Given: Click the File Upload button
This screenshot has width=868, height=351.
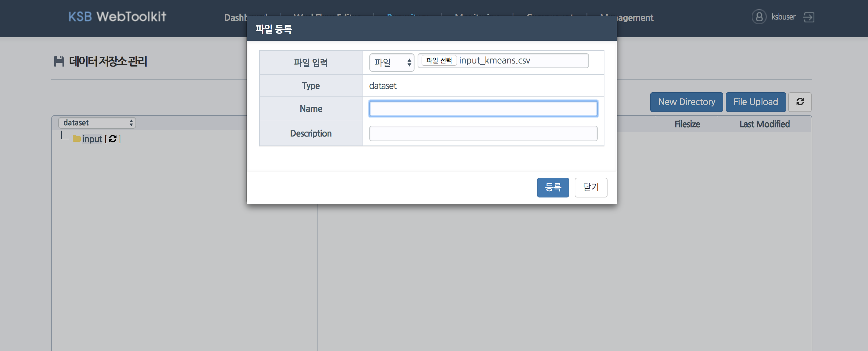Looking at the screenshot, I should [x=755, y=102].
